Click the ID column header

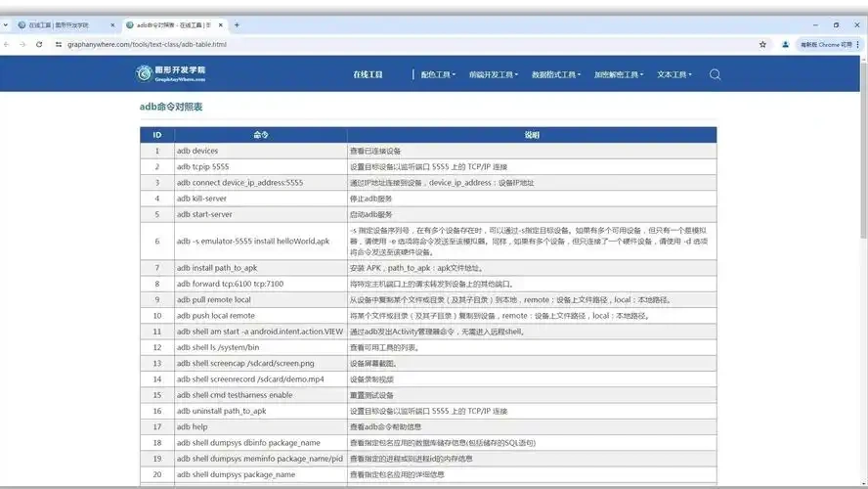[157, 135]
